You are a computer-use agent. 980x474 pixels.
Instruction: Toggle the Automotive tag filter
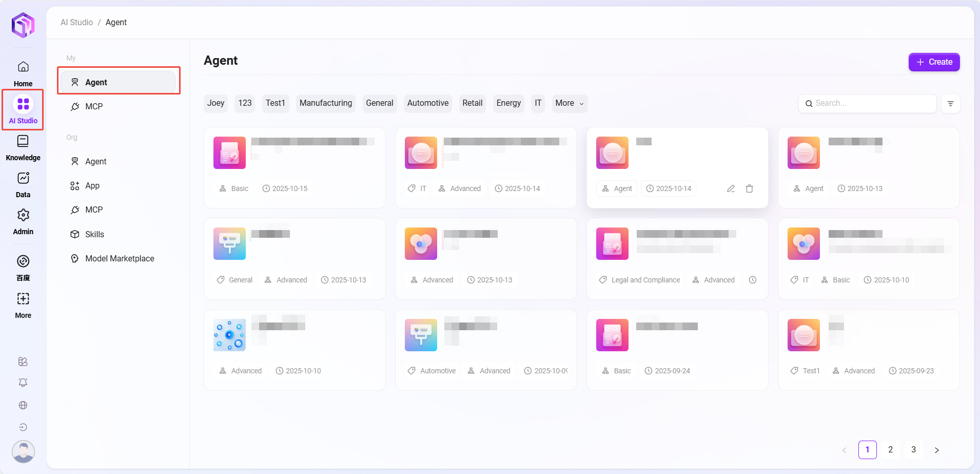[x=427, y=103]
